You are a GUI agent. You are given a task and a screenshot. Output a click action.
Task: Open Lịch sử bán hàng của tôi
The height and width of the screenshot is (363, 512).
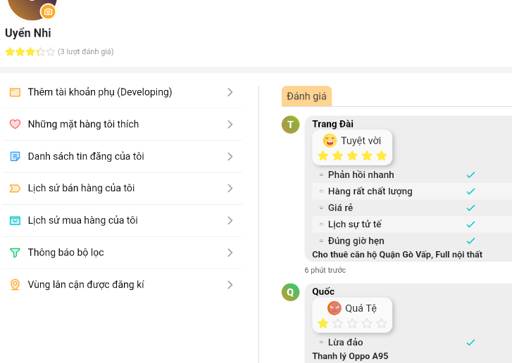122,188
